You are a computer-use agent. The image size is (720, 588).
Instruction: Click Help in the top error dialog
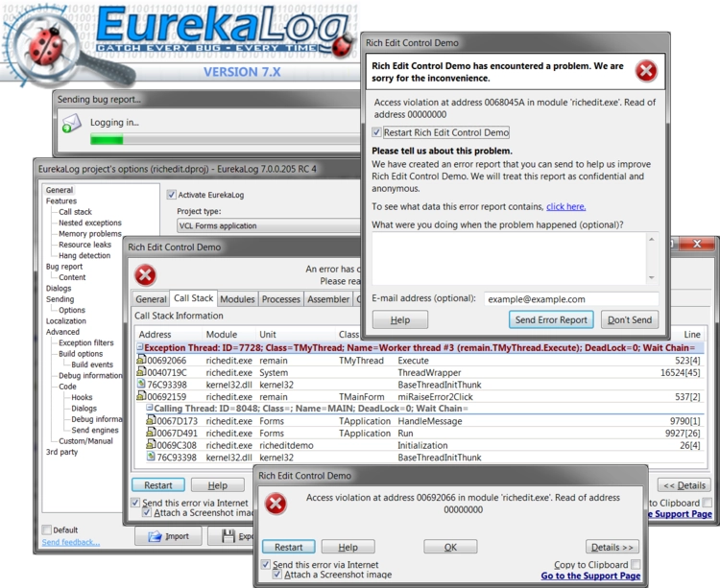click(x=400, y=319)
